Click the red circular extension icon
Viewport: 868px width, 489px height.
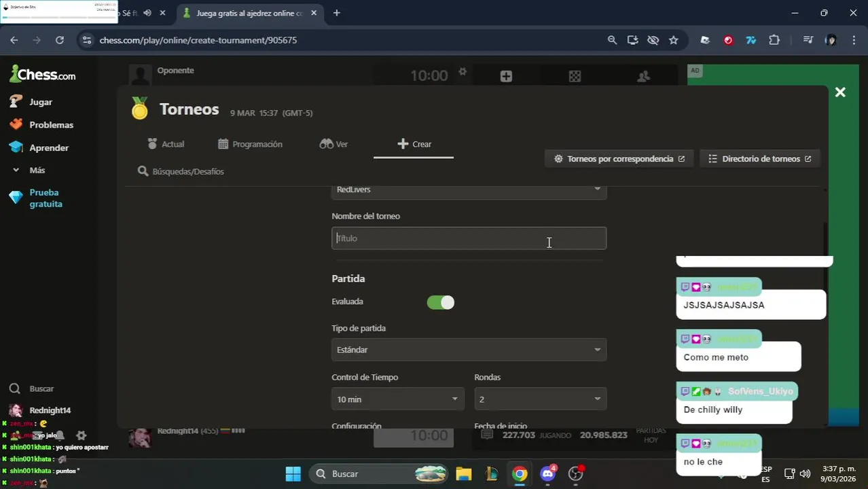[728, 40]
